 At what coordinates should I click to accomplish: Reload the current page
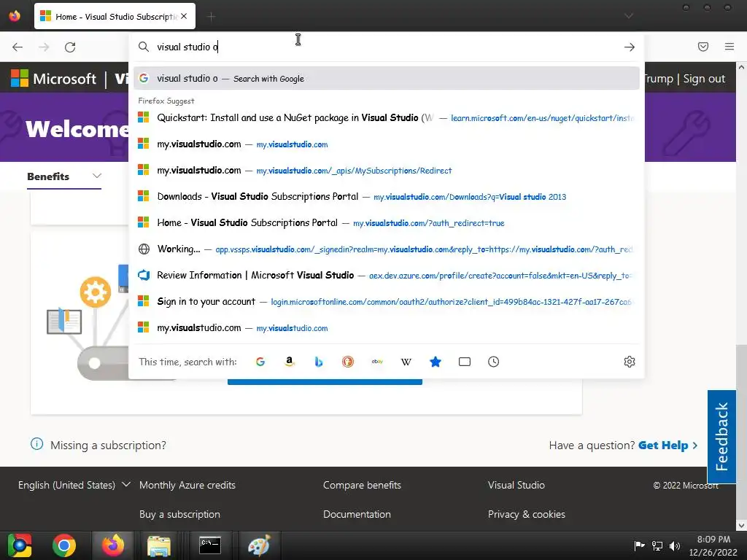click(x=70, y=47)
